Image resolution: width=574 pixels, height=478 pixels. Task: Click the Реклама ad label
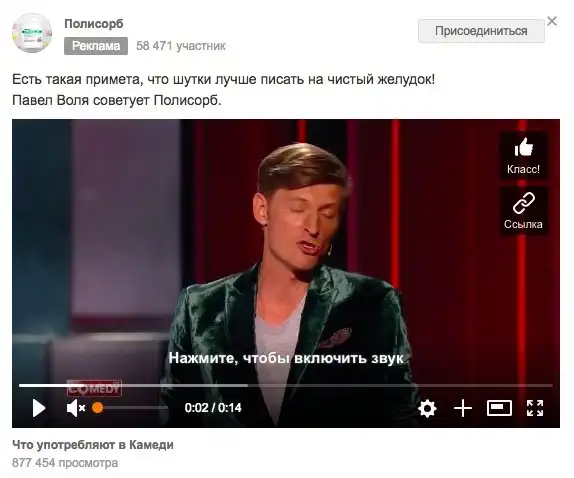[x=96, y=46]
